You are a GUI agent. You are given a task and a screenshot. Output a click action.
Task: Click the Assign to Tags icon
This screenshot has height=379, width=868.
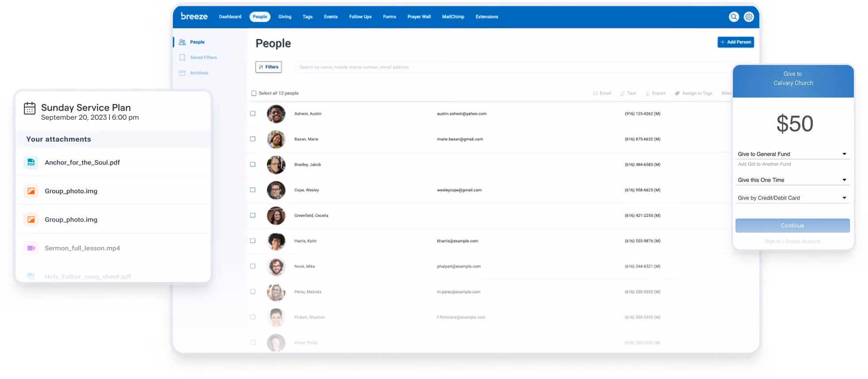point(677,93)
